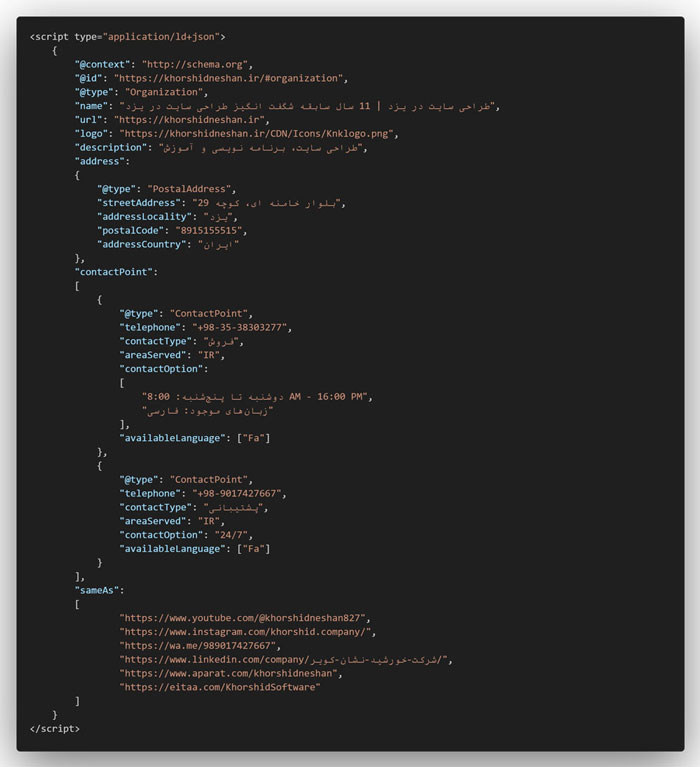Select the "@id" organization URL value
This screenshot has width=700, height=767.
pyautogui.click(x=228, y=78)
